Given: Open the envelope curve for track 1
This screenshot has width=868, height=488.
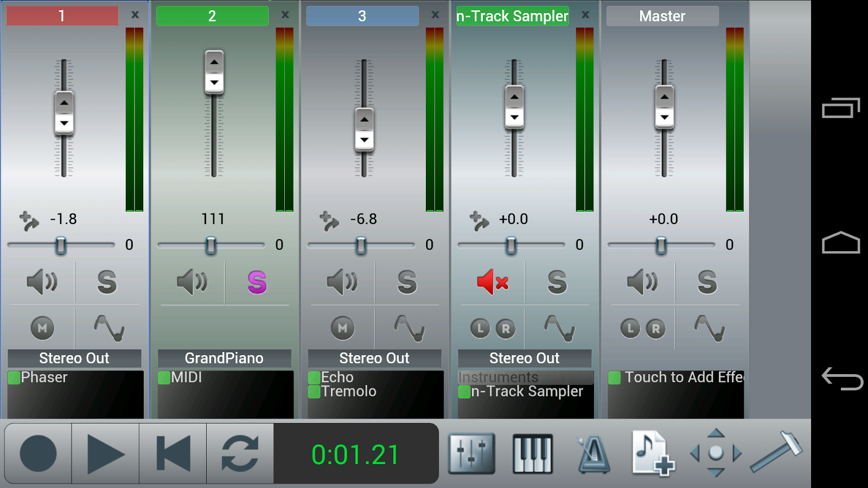Looking at the screenshot, I should pos(109,328).
